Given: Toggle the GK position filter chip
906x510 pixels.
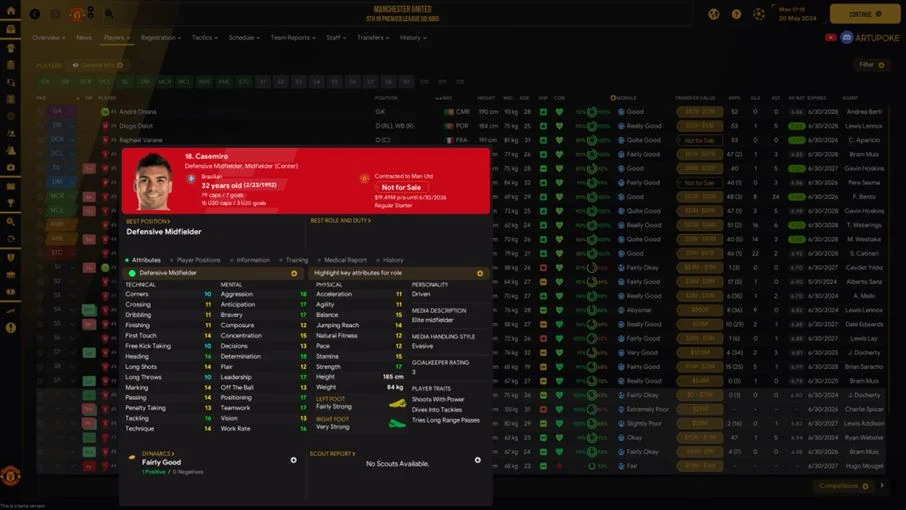Looking at the screenshot, I should click(x=45, y=82).
